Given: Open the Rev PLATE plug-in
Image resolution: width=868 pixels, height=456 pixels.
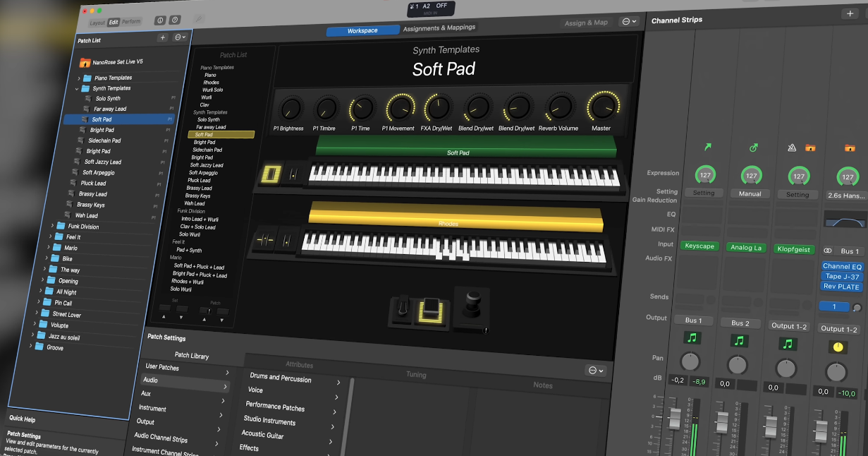Looking at the screenshot, I should (x=842, y=287).
